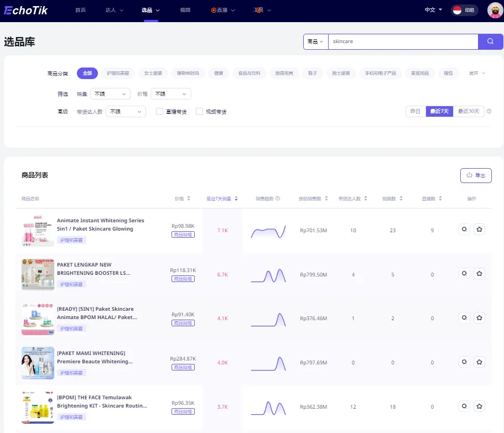504x433 pixels.
Task: Select the 最近7天 time range
Action: [x=439, y=111]
